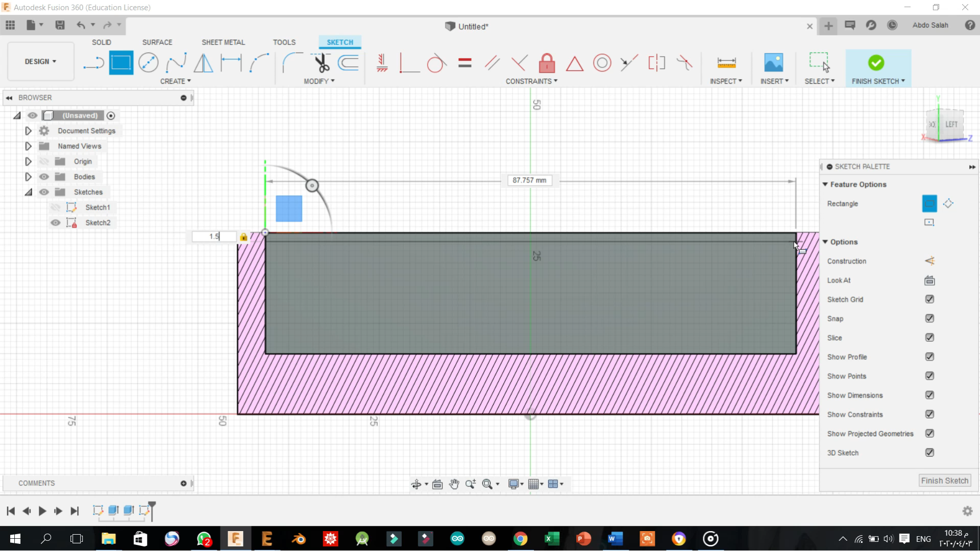Expand the Origin folder in browser
This screenshot has width=980, height=551.
pyautogui.click(x=28, y=161)
